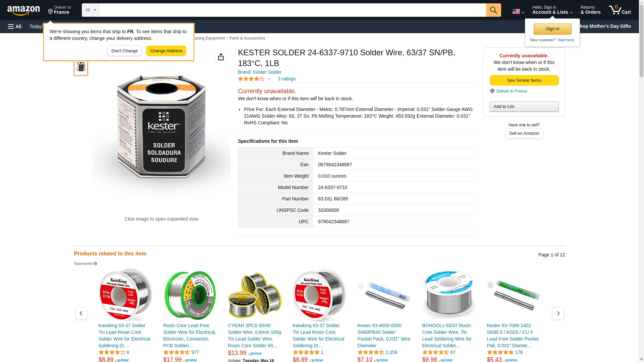Screen dimensions: 644x362
Task: Open the cart icon
Action: [x=620, y=10]
